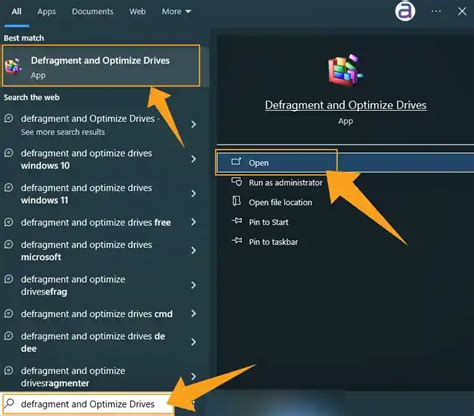The height and width of the screenshot is (416, 474).
Task: Select 'defragment and optimize drives free' suggestion
Action: tap(96, 222)
